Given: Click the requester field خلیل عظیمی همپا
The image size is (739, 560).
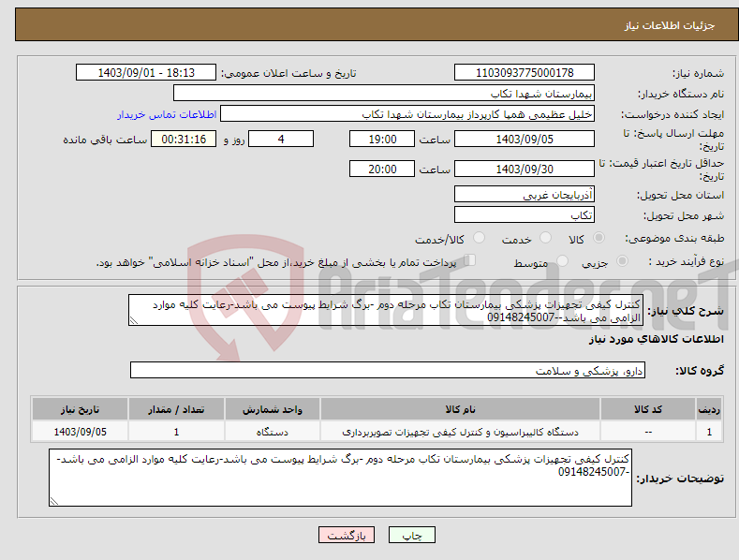Looking at the screenshot, I should (407, 114).
